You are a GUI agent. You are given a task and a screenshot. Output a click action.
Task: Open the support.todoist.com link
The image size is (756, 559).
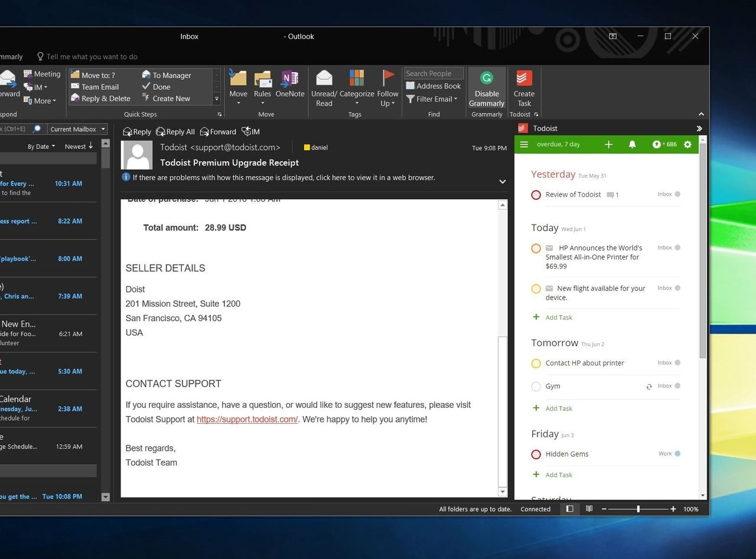click(247, 419)
